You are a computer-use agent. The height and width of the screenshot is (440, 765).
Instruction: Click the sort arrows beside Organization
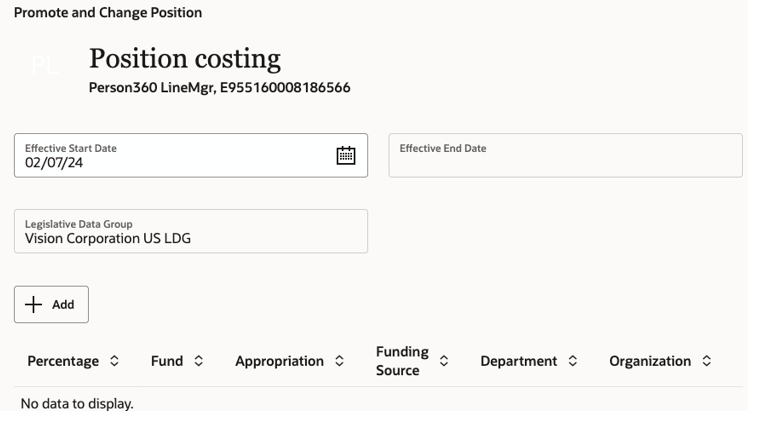pos(707,361)
